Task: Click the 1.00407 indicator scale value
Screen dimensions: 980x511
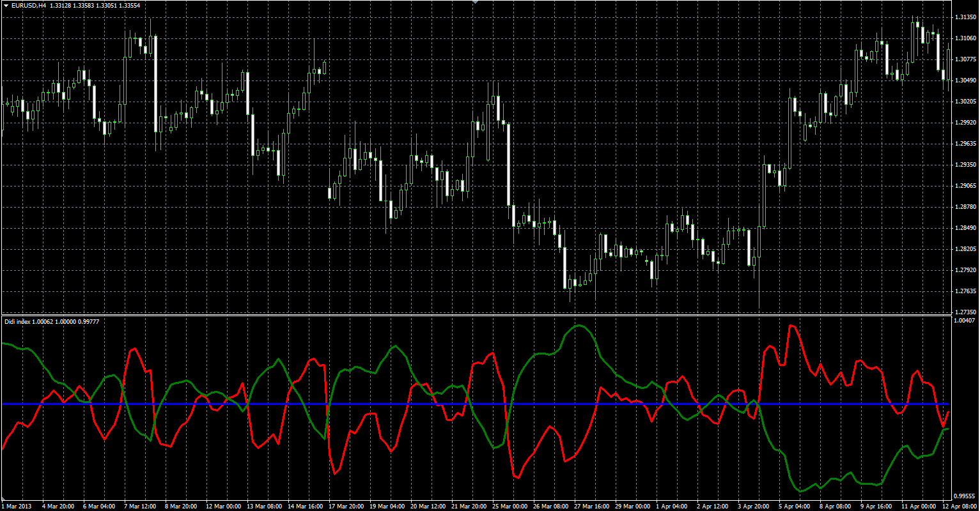Action: click(x=964, y=321)
